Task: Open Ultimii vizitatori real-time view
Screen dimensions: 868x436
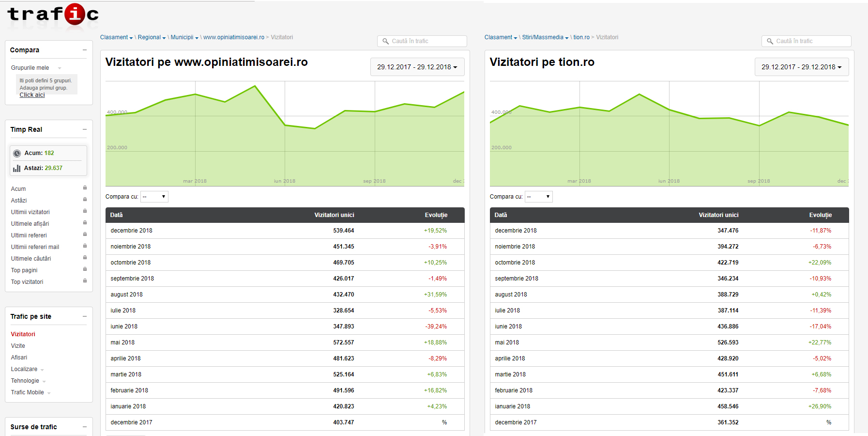Action: pos(30,212)
